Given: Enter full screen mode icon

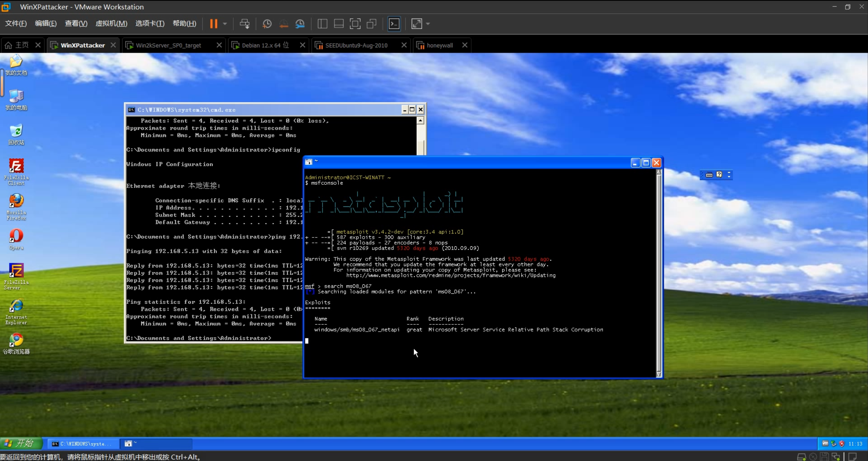Looking at the screenshot, I should 355,24.
